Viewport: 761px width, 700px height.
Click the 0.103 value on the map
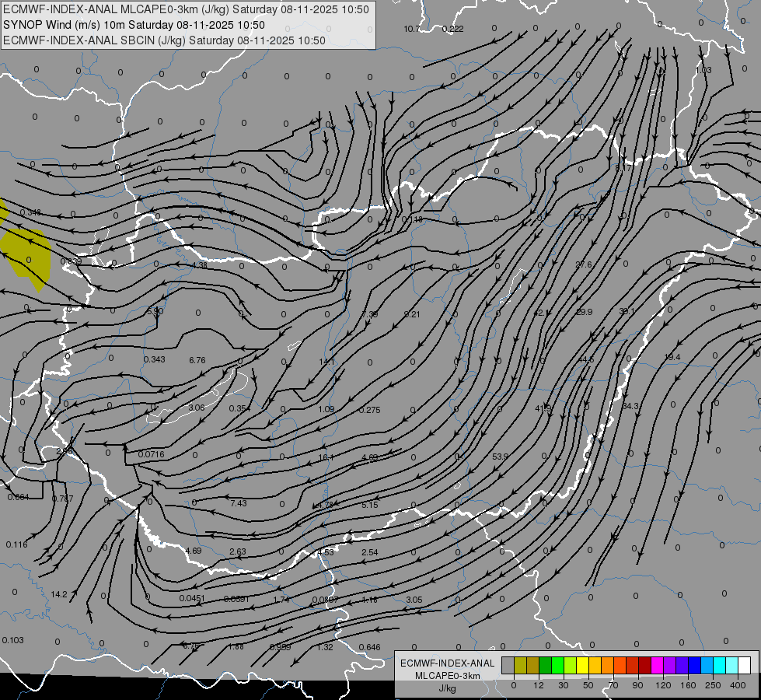(x=12, y=640)
